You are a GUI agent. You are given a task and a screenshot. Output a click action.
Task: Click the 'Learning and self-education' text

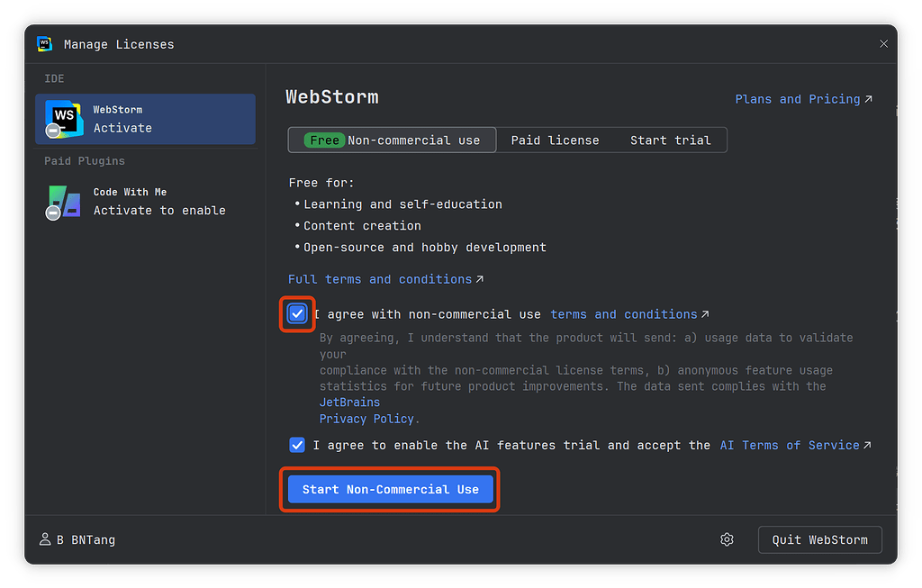pyautogui.click(x=402, y=204)
